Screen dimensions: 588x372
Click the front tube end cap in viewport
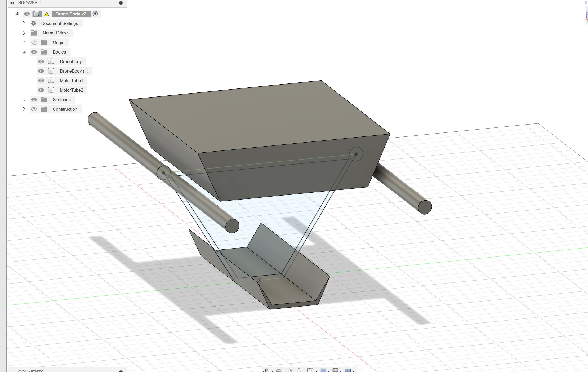[x=232, y=226]
